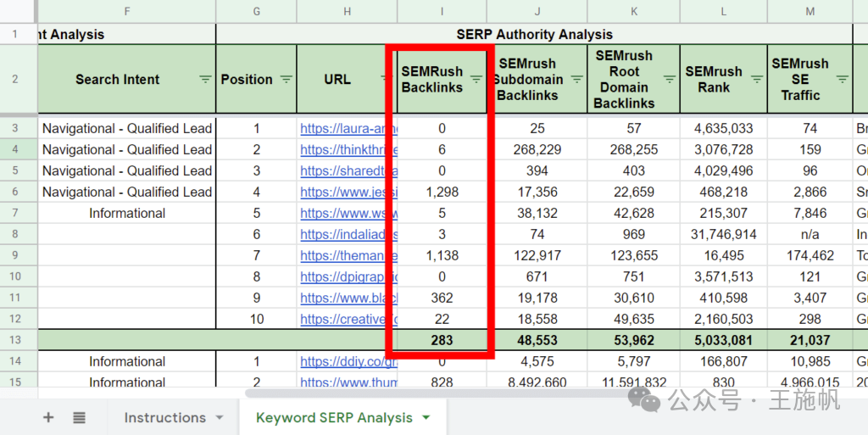The height and width of the screenshot is (435, 868).
Task: Open the SEMrush Rank column filter
Action: [x=757, y=79]
